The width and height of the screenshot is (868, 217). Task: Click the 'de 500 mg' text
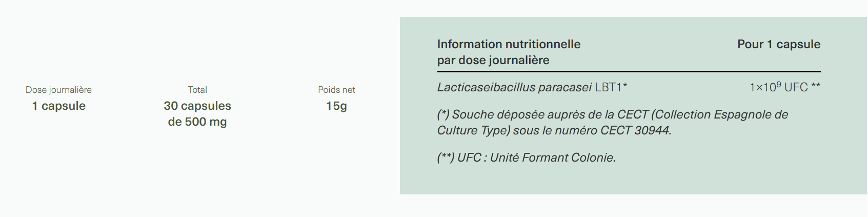(x=197, y=122)
